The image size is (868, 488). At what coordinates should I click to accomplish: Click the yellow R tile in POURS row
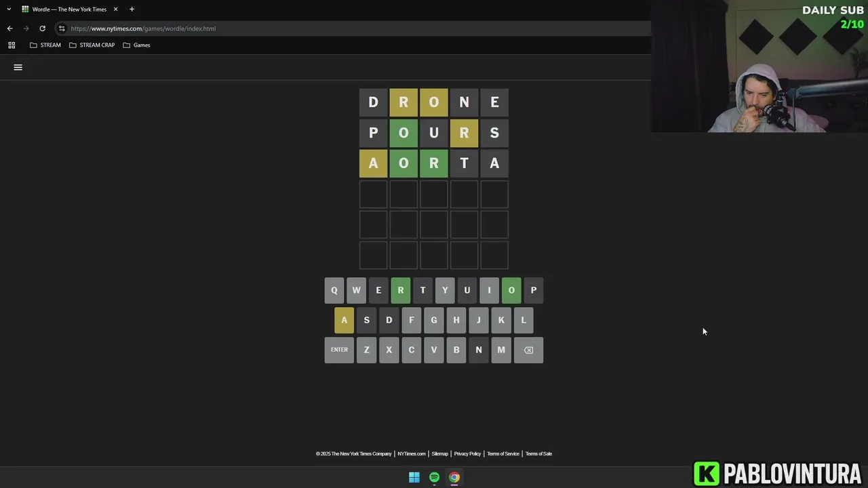coord(464,133)
